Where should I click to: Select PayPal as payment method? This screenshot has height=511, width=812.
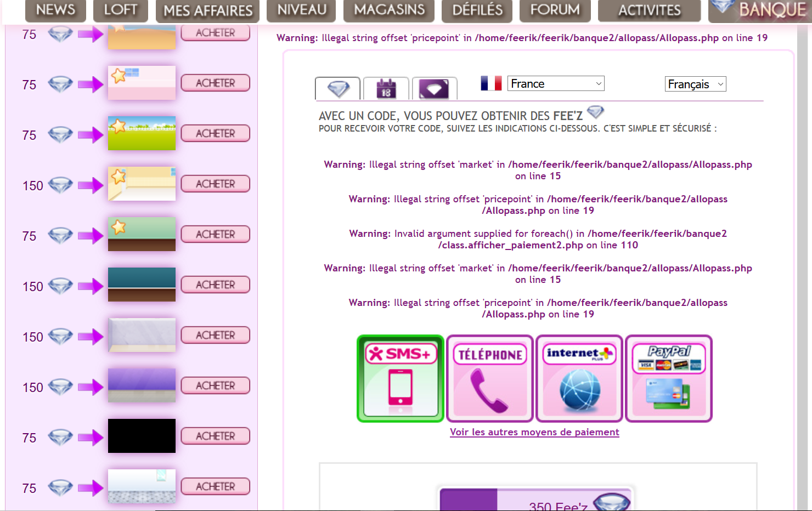click(669, 378)
